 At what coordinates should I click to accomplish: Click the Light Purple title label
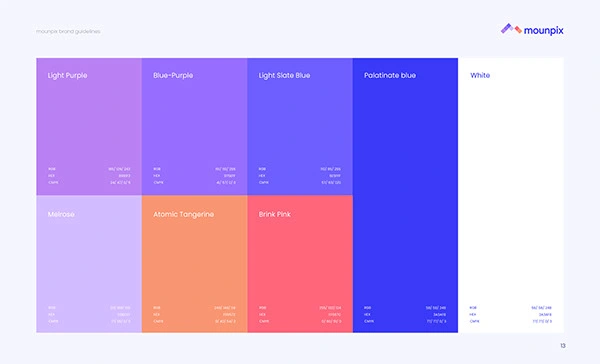[67, 75]
